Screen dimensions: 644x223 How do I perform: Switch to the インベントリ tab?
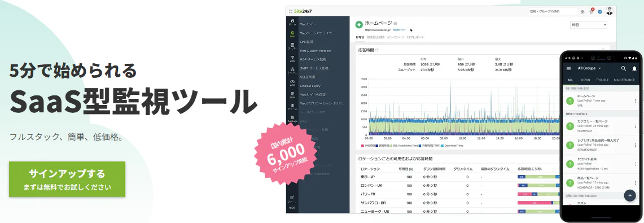point(396,37)
